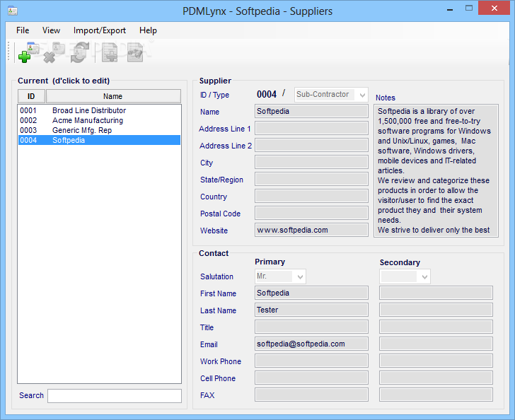Open the File menu
515x420 pixels.
23,30
